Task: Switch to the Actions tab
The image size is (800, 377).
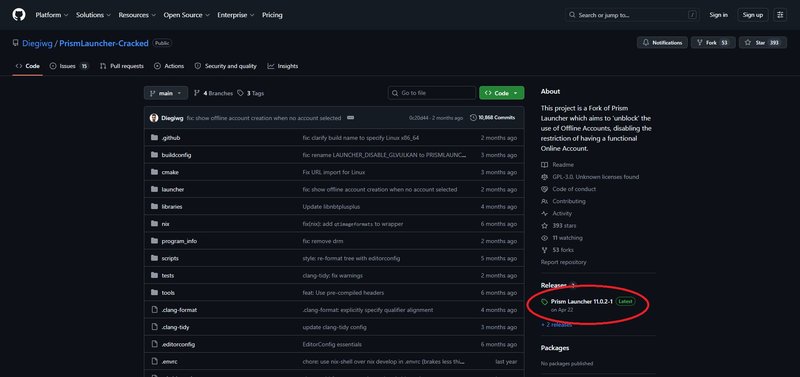Action: pyautogui.click(x=169, y=66)
